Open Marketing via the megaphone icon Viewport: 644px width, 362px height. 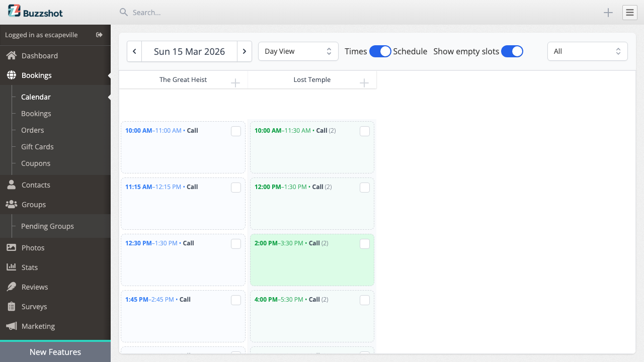click(x=11, y=326)
